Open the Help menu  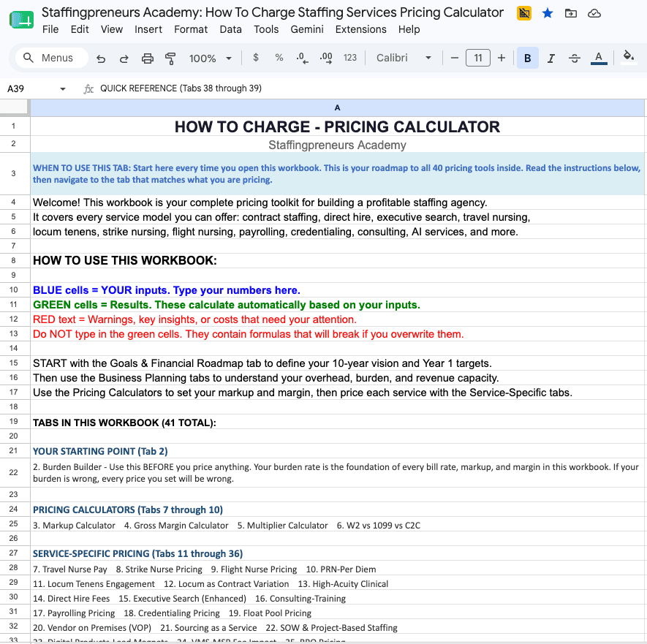tap(409, 29)
